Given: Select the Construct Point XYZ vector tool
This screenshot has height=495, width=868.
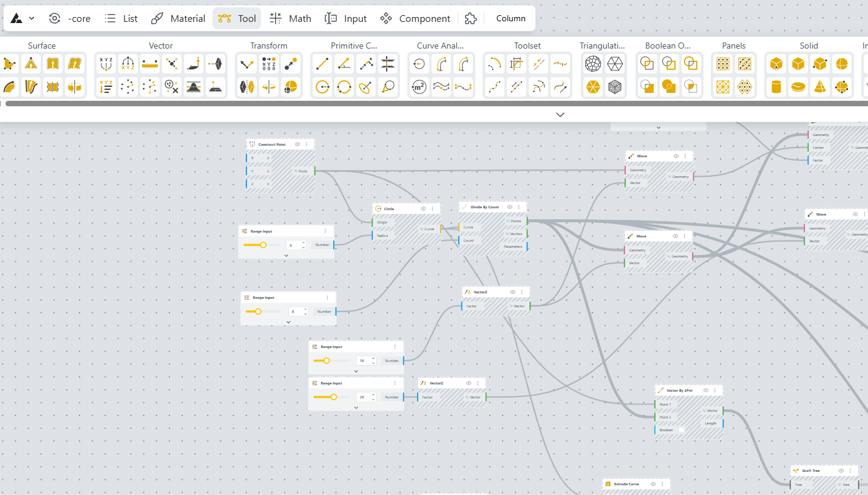Looking at the screenshot, I should [106, 64].
